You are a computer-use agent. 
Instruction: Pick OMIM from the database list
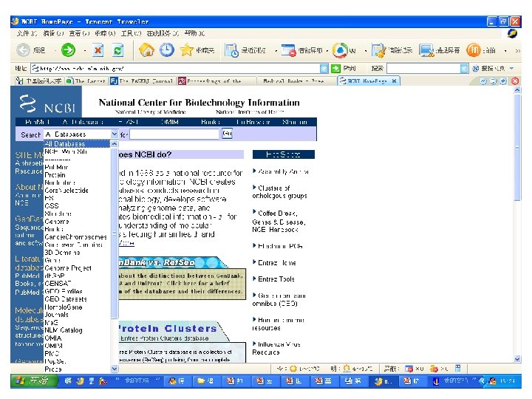[78, 346]
